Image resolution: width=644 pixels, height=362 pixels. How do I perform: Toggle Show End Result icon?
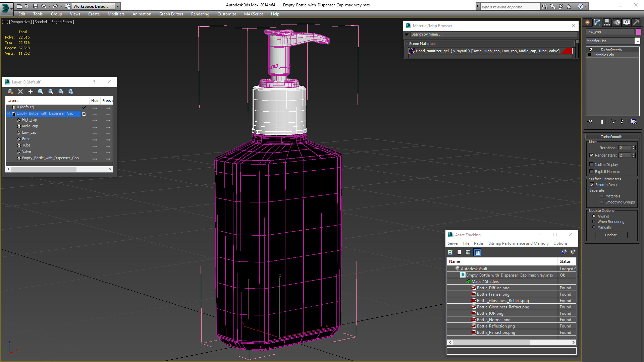click(x=602, y=122)
